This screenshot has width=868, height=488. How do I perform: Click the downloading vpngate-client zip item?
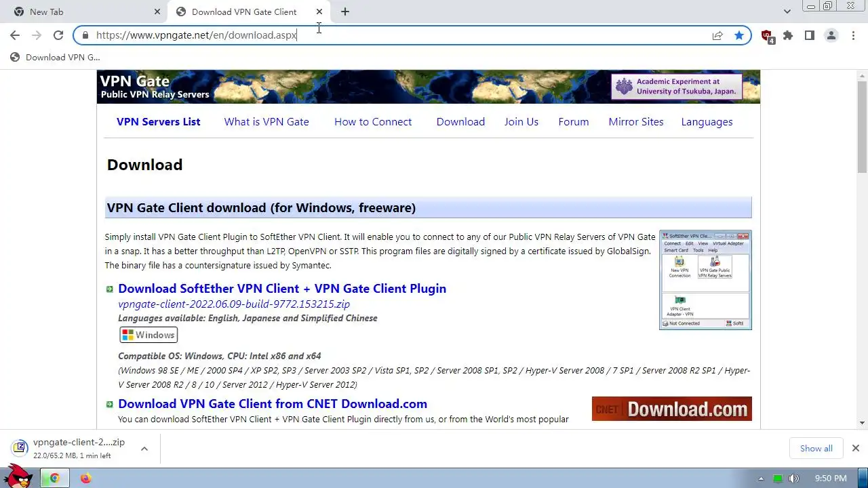[x=70, y=448]
